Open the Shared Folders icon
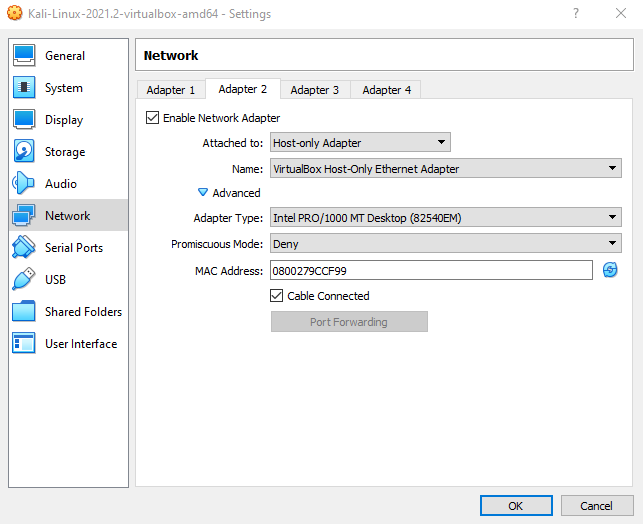 click(x=25, y=312)
